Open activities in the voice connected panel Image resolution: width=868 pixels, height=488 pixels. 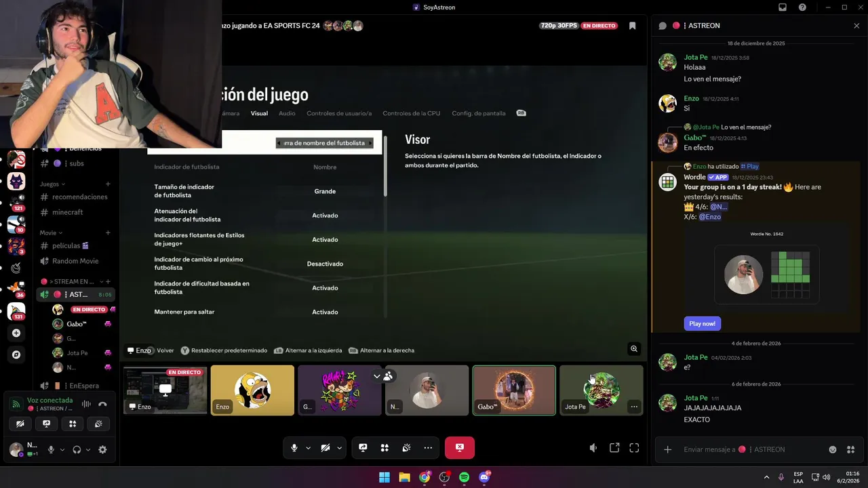(x=73, y=424)
